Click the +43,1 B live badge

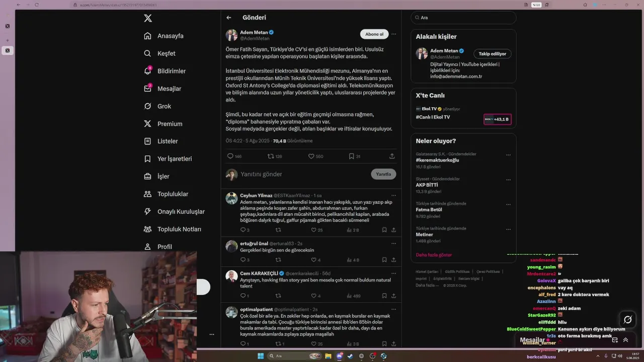[497, 119]
